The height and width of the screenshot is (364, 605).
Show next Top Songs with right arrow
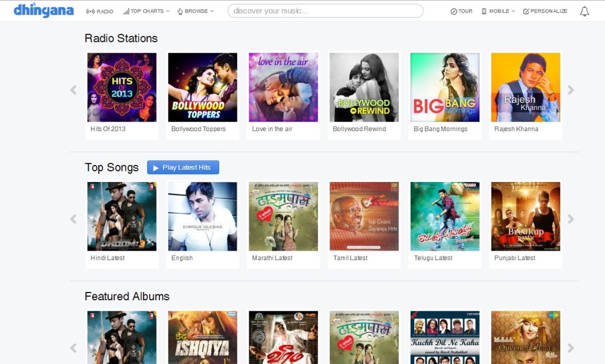click(571, 219)
